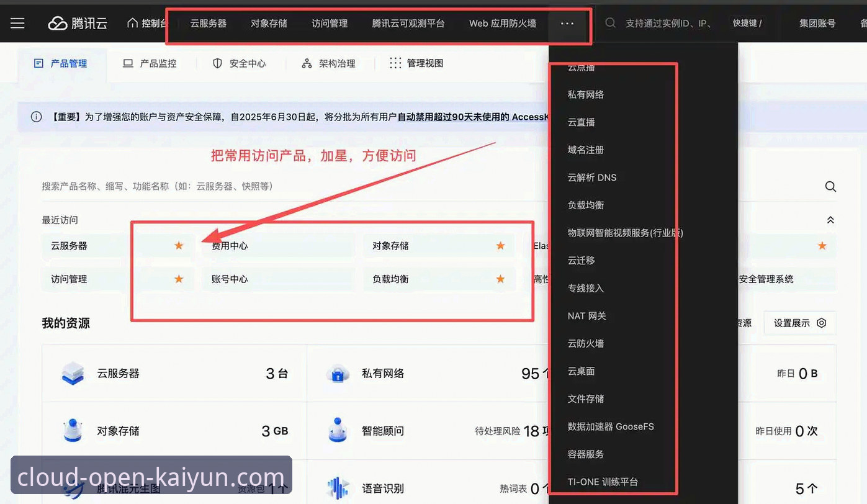Open 对象存储 in the top navigation
867x504 pixels.
pyautogui.click(x=269, y=24)
